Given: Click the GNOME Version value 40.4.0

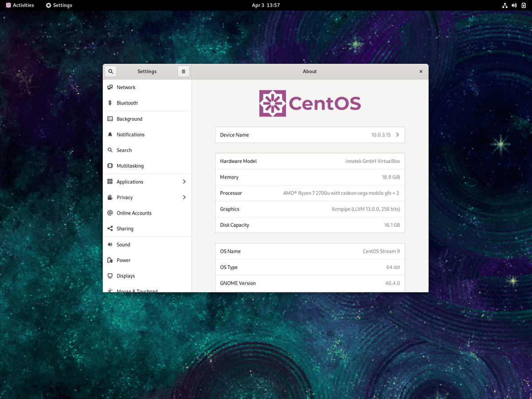Looking at the screenshot, I should point(392,283).
